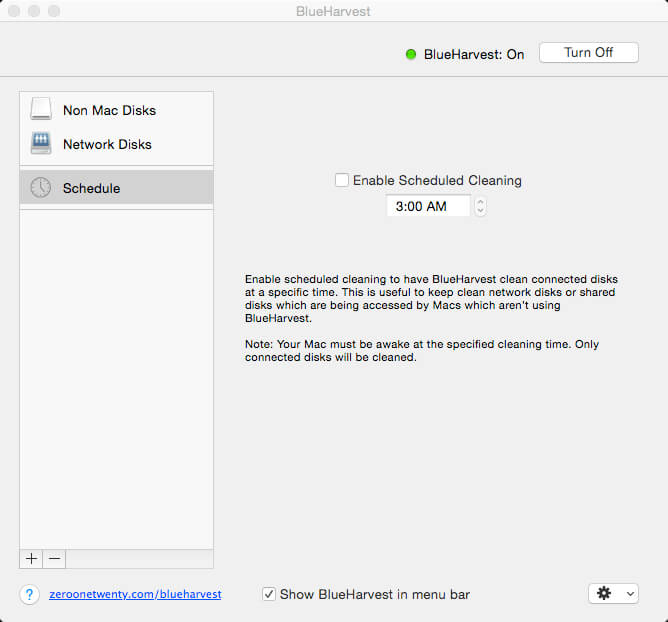Image resolution: width=668 pixels, height=622 pixels.
Task: Close the BlueHarvest window
Action: (x=14, y=11)
